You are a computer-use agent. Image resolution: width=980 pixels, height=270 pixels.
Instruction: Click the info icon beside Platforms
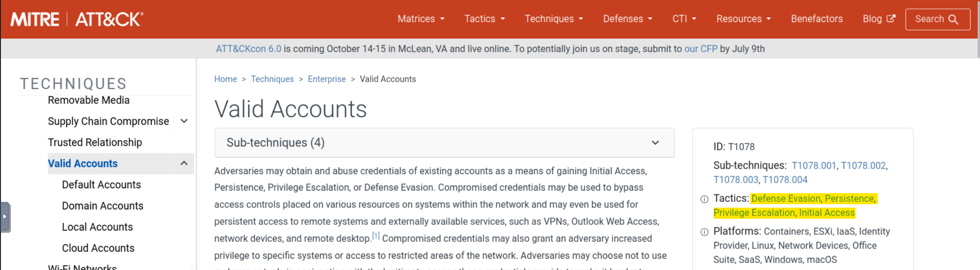coord(704,232)
